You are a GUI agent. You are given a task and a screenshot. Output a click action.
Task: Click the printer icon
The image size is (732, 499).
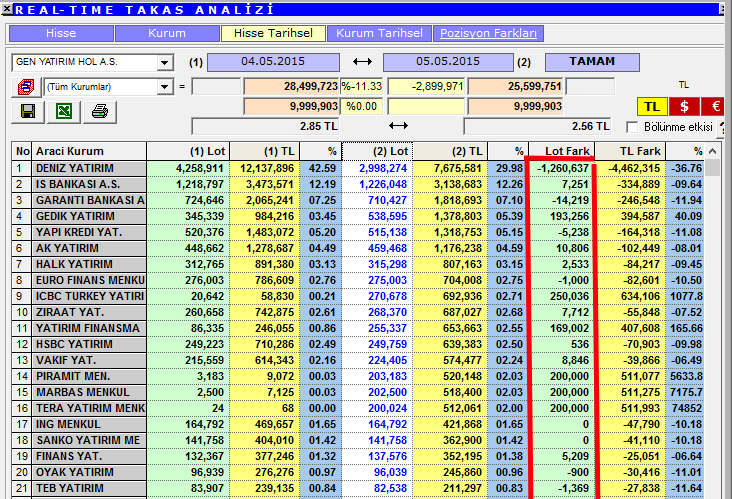coord(100,111)
